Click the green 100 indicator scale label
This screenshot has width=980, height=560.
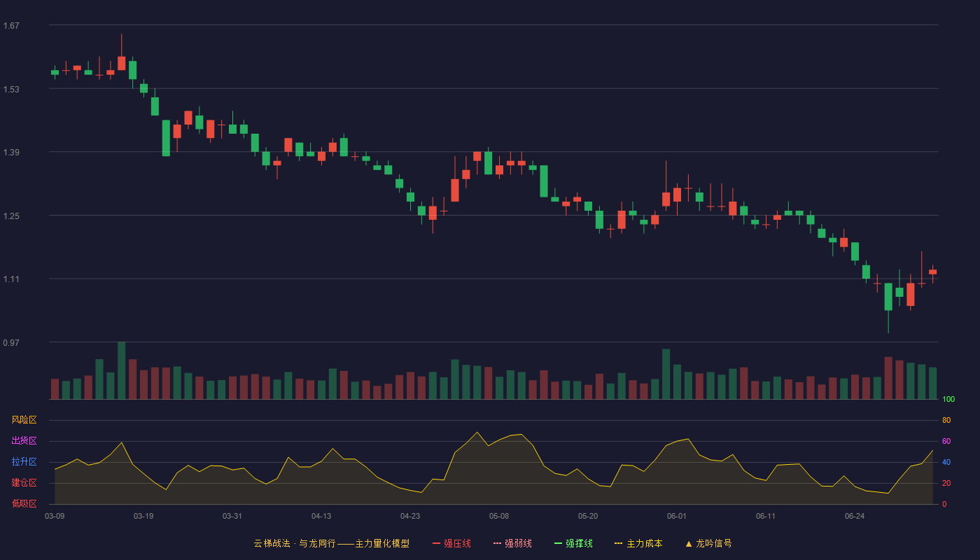tap(948, 400)
